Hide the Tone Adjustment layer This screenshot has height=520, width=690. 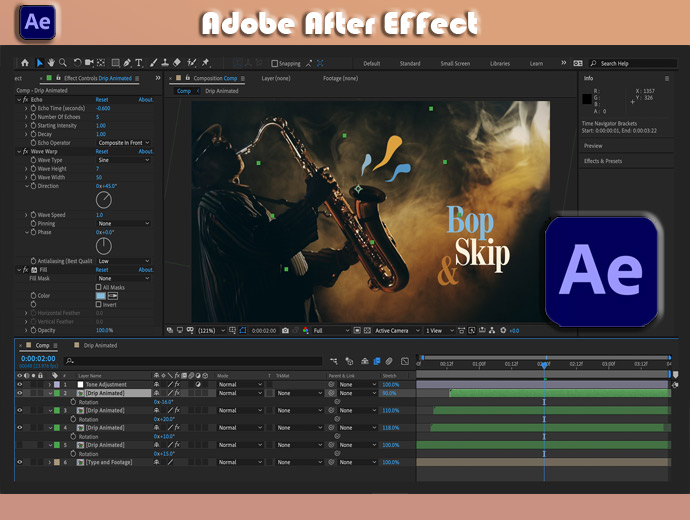tap(19, 385)
